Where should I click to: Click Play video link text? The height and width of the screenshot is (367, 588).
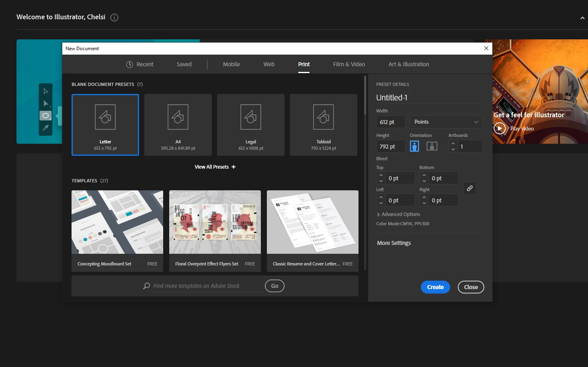(522, 128)
